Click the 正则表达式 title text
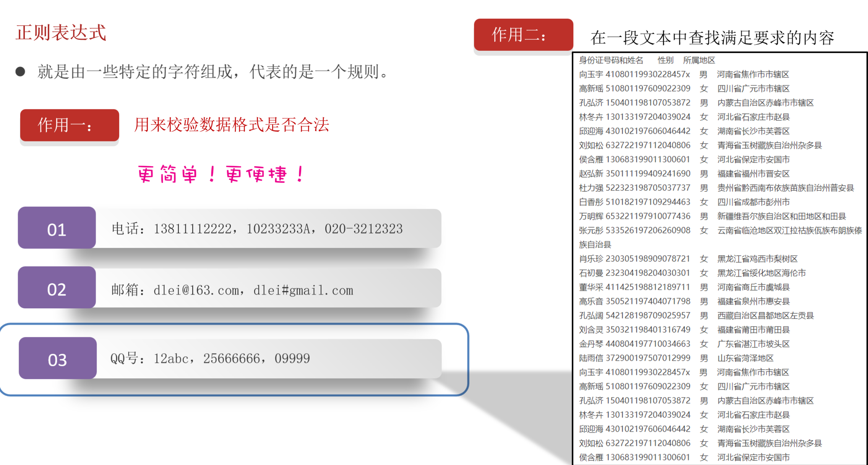Image resolution: width=868 pixels, height=465 pixels. click(61, 32)
